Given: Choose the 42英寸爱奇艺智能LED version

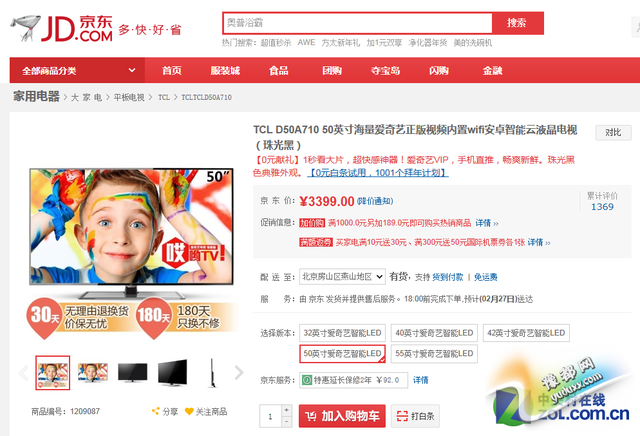Looking at the screenshot, I should (525, 333).
